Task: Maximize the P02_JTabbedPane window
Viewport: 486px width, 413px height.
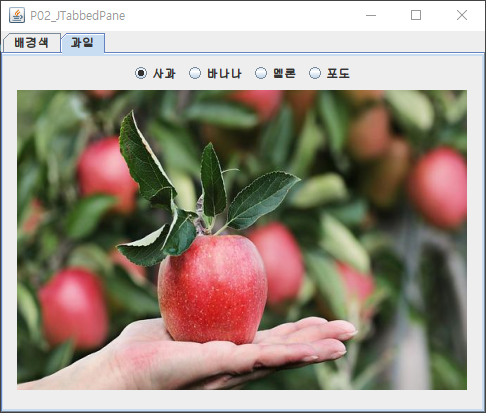Action: pyautogui.click(x=416, y=15)
